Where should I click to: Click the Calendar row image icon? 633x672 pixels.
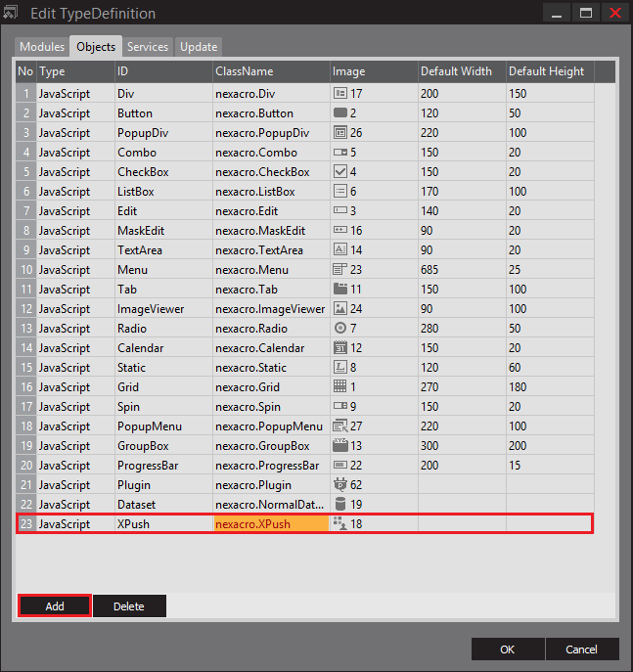point(339,348)
